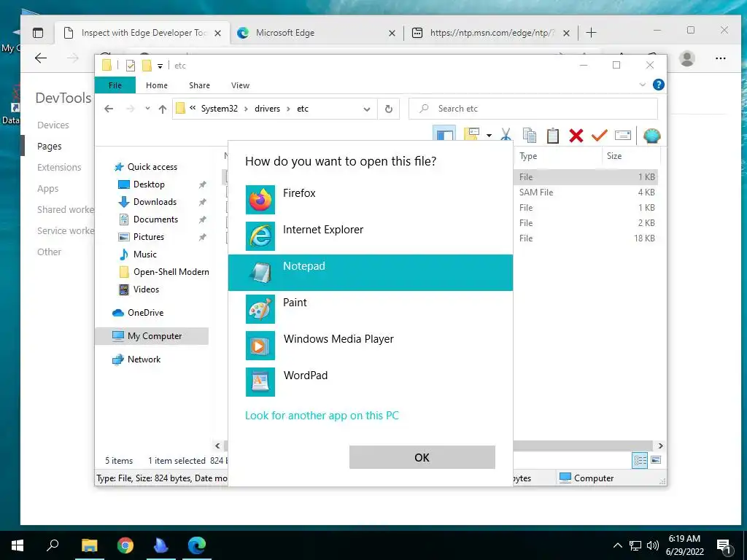Click the Copy toolbar icon

coord(530,135)
